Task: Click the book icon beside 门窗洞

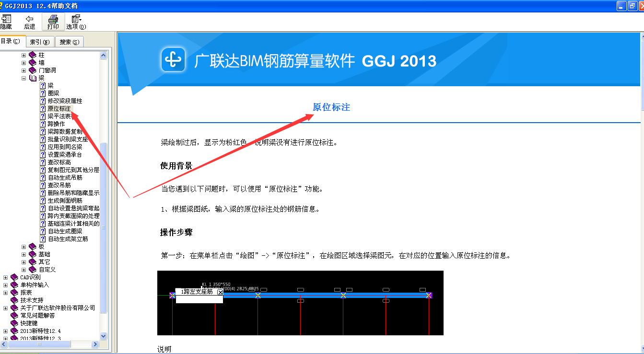Action: click(x=33, y=70)
